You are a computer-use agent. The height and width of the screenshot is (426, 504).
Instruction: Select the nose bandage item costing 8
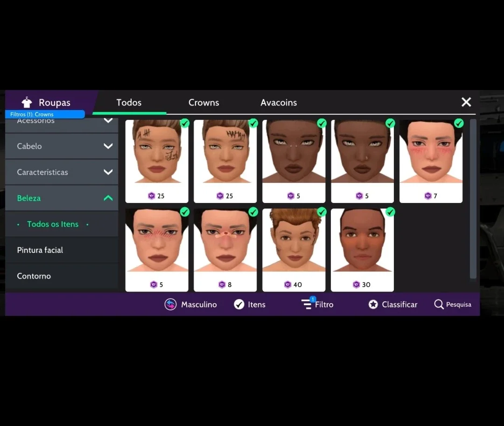pyautogui.click(x=225, y=250)
